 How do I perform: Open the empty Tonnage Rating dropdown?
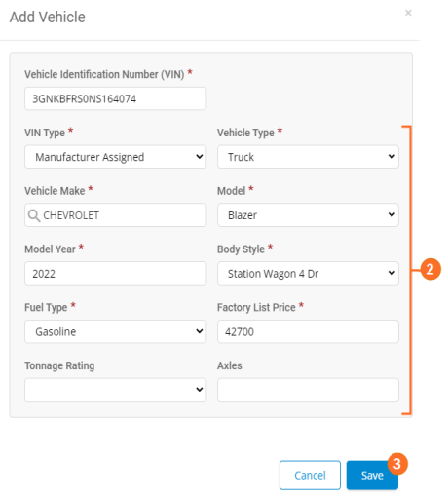pos(115,390)
